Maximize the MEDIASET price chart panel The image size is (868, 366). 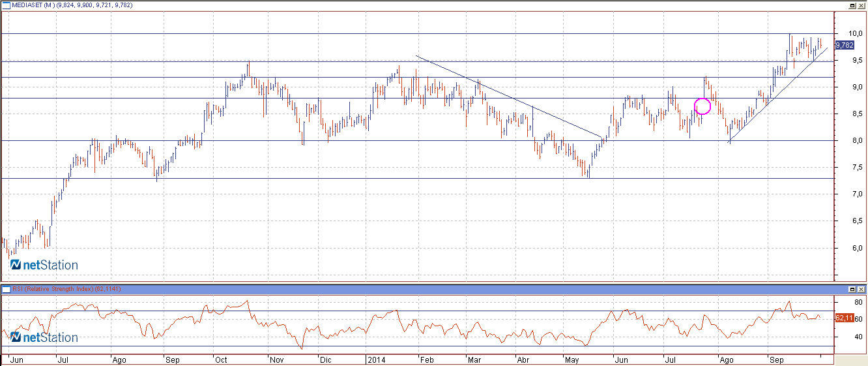point(852,5)
